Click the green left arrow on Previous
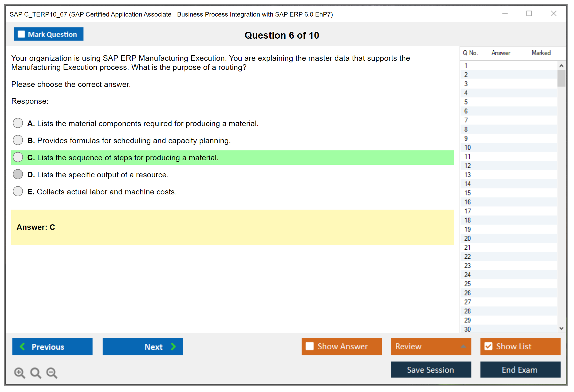This screenshot has width=574, height=392. coord(22,347)
